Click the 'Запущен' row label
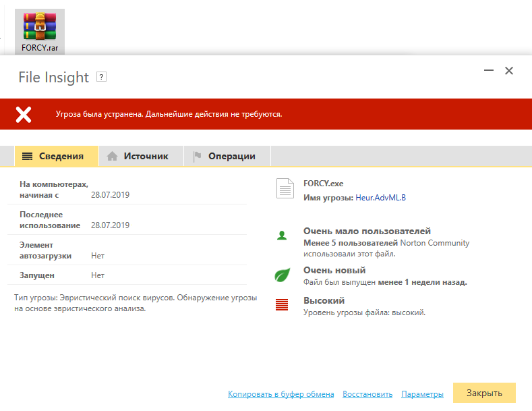532x411 pixels. pos(37,275)
